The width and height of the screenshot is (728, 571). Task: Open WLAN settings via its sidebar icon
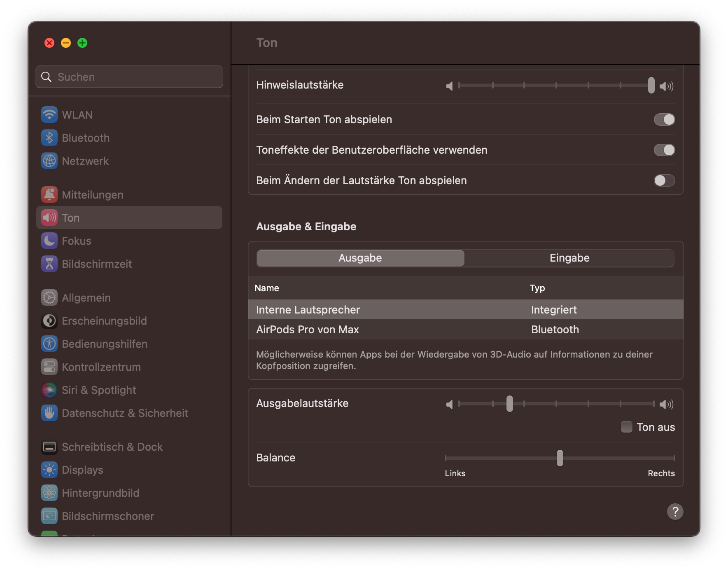(x=49, y=115)
